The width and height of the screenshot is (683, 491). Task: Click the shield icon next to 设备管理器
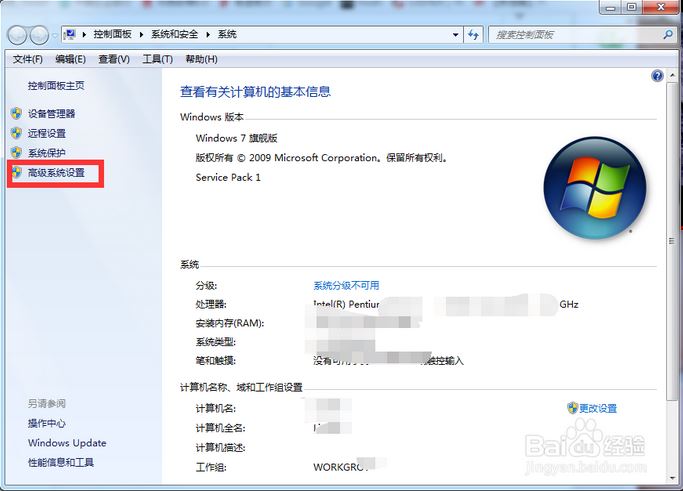point(16,114)
